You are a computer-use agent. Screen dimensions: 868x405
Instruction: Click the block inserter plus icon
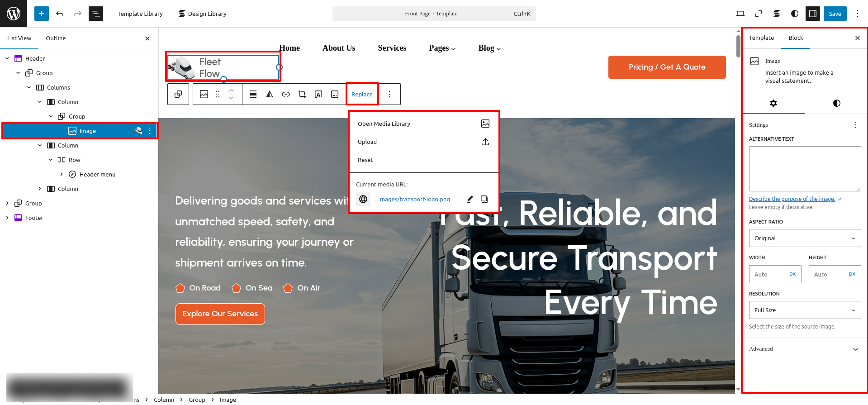tap(41, 14)
